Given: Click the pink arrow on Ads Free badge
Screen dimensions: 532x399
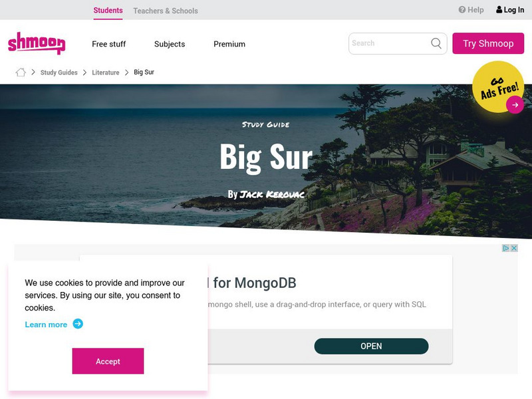Looking at the screenshot, I should coord(515,105).
